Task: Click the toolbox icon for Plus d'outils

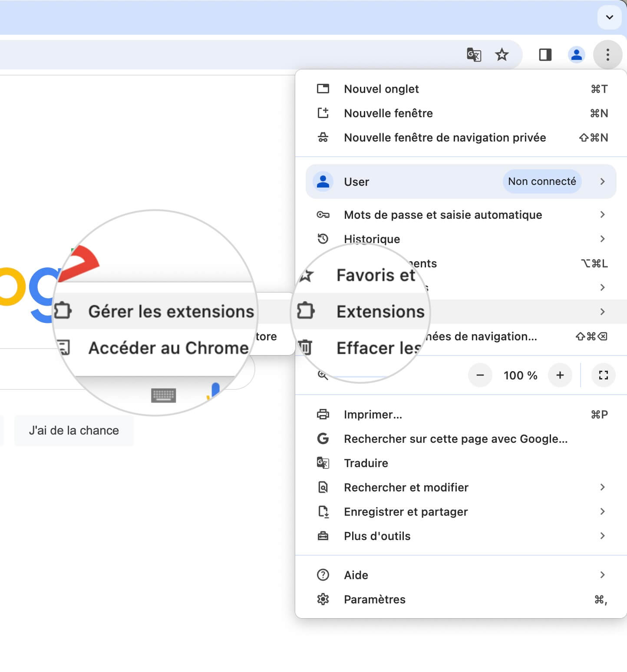Action: click(x=323, y=536)
